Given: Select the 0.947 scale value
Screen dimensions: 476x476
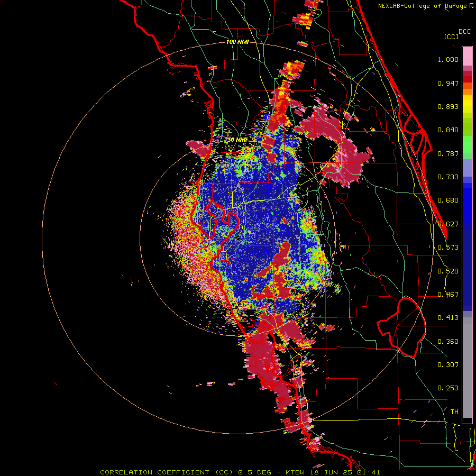Looking at the screenshot, I should 448,83.
